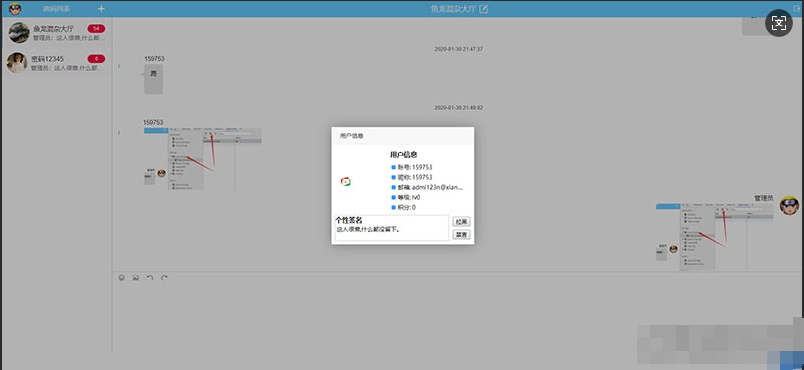
Task: Click the 密码12345 room avatar
Action: [x=17, y=63]
